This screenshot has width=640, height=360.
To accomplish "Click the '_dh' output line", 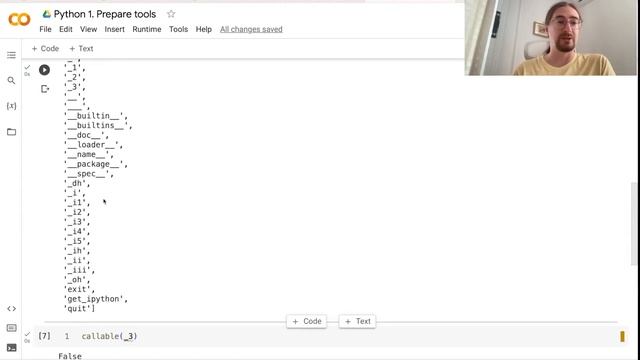I will click(77, 183).
